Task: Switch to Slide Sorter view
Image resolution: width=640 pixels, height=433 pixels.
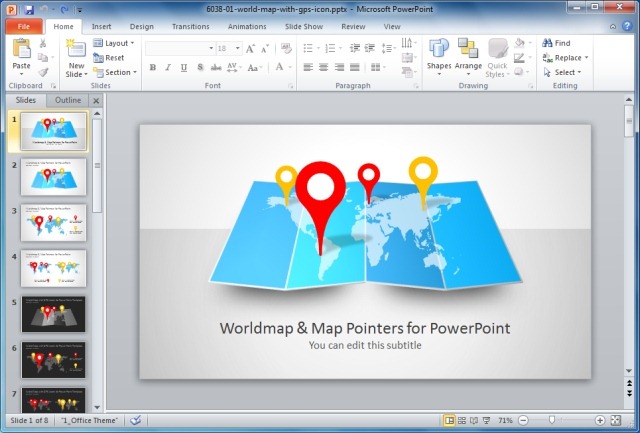Action: (x=462, y=420)
